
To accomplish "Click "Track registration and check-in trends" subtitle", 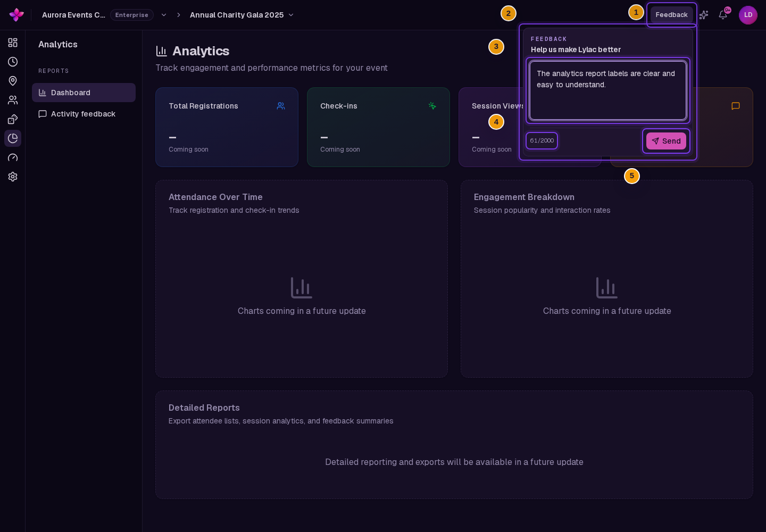I will [x=234, y=210].
